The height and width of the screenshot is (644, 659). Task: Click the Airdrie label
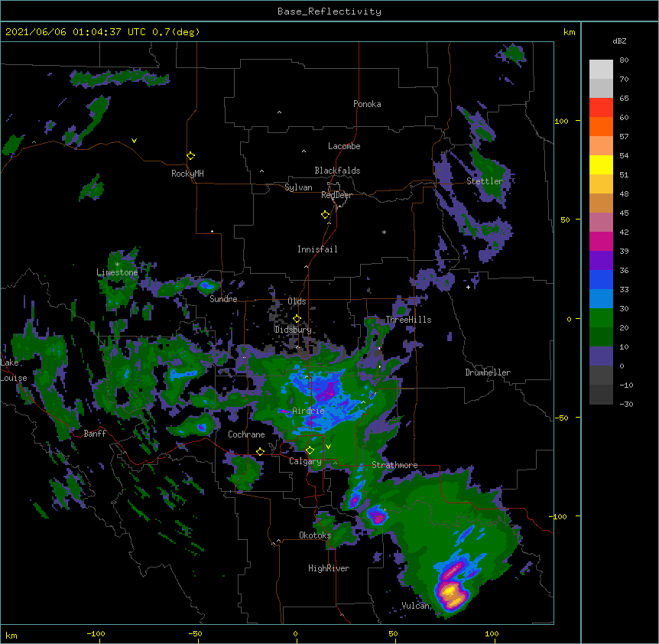click(308, 411)
